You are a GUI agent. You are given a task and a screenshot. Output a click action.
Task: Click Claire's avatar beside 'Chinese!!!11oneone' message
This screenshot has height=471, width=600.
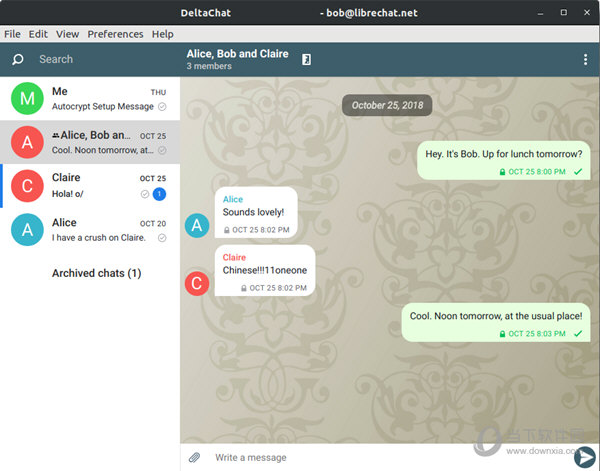pyautogui.click(x=197, y=284)
